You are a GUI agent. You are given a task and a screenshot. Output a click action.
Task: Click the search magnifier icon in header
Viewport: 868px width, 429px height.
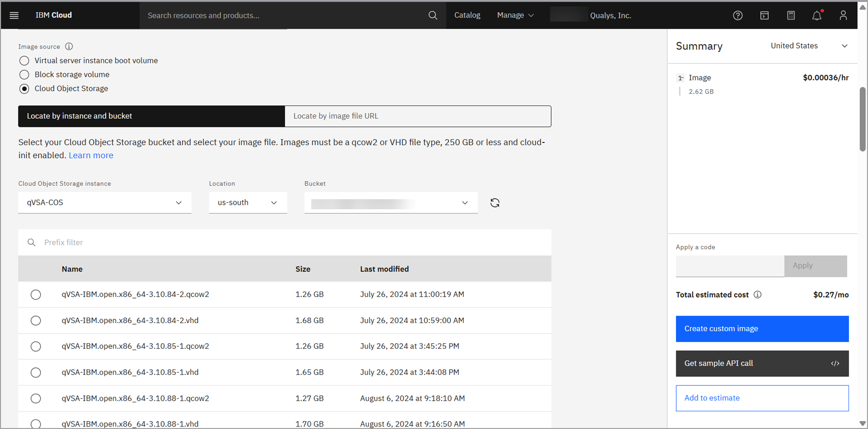[432, 16]
